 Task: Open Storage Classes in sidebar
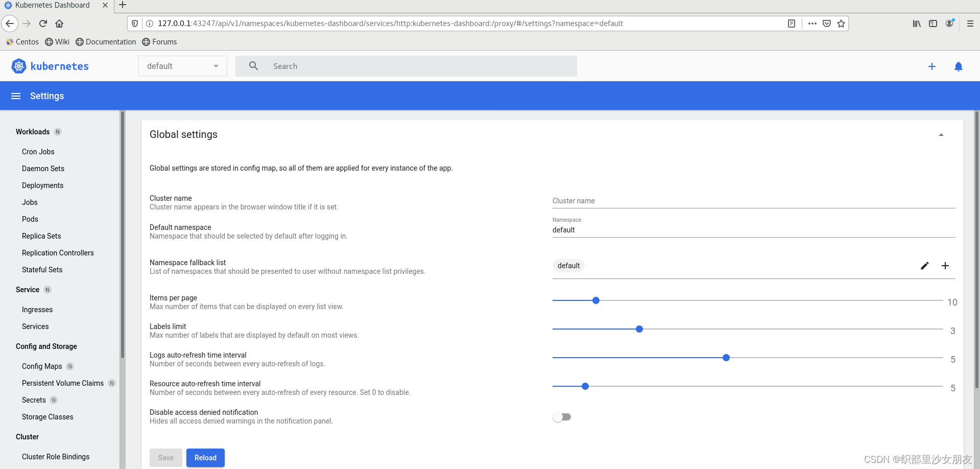click(47, 417)
